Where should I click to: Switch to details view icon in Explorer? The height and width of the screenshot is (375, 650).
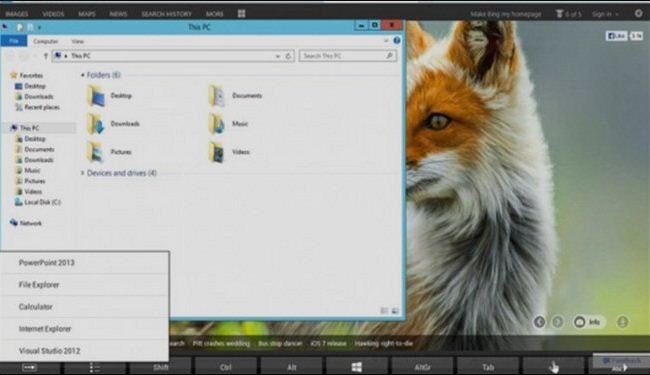pyautogui.click(x=384, y=311)
